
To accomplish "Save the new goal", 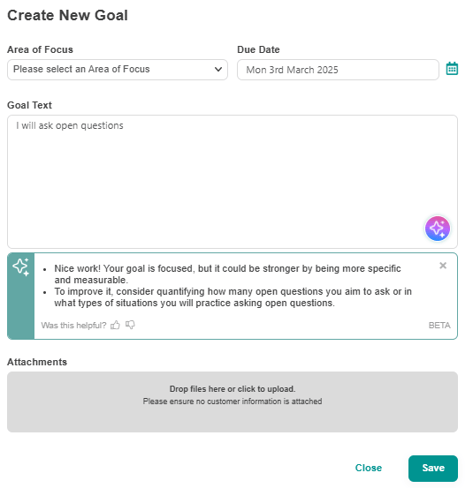I will (433, 468).
